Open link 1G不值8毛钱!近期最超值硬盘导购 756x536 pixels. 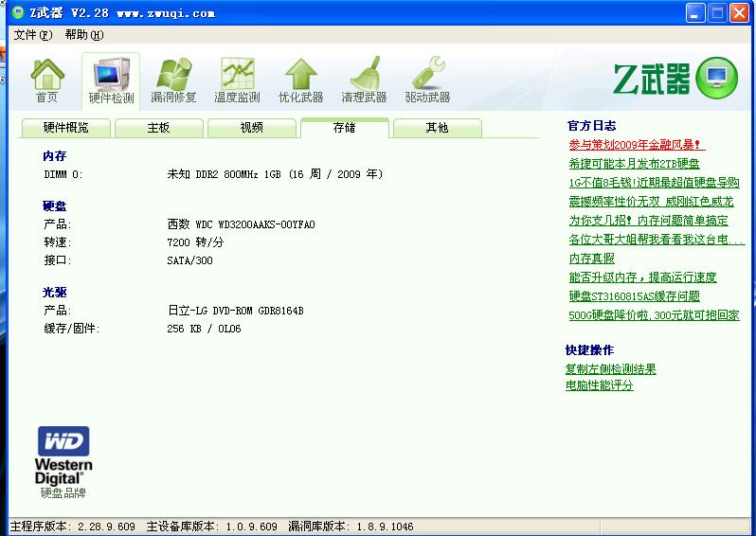pyautogui.click(x=654, y=183)
